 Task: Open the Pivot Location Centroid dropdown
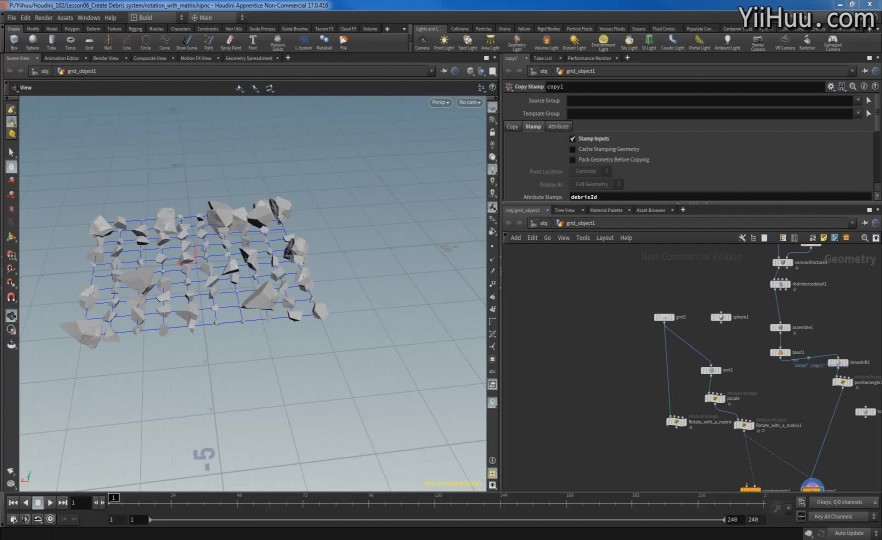coord(590,171)
